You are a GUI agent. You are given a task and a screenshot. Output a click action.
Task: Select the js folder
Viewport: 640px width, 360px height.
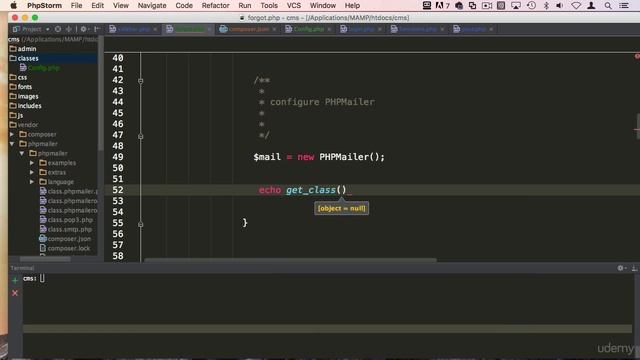coord(20,116)
